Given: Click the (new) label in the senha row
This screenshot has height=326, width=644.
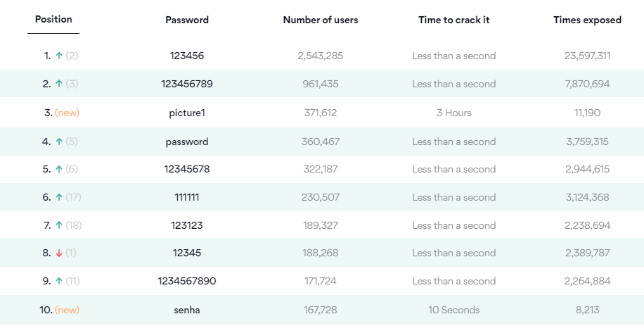Looking at the screenshot, I should pos(67,310).
